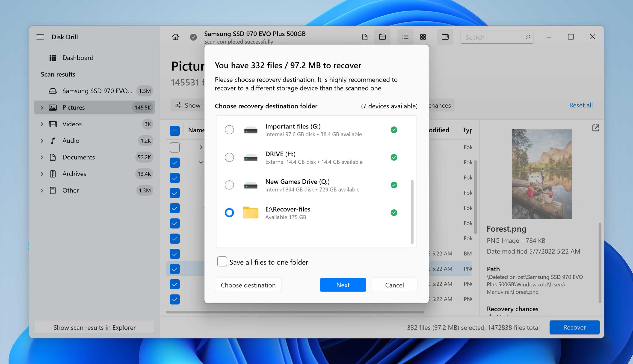Expand the Pictures scan results category
The height and width of the screenshot is (364, 633).
coord(41,107)
